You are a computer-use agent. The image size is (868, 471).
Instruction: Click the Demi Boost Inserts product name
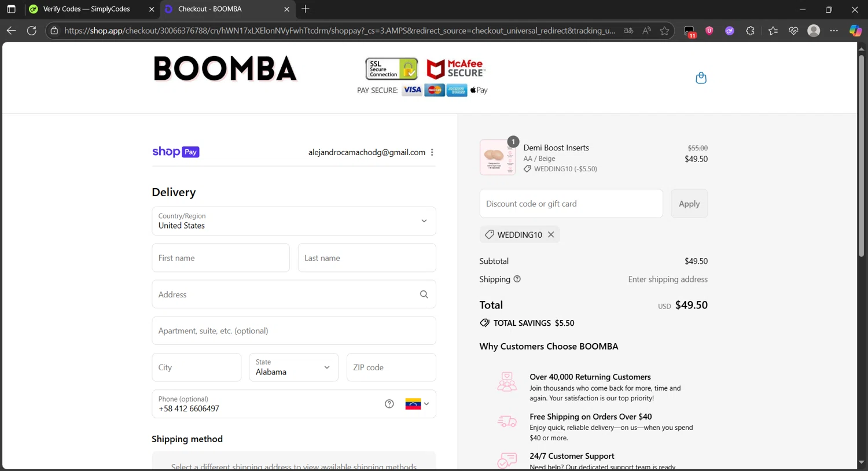coord(556,148)
